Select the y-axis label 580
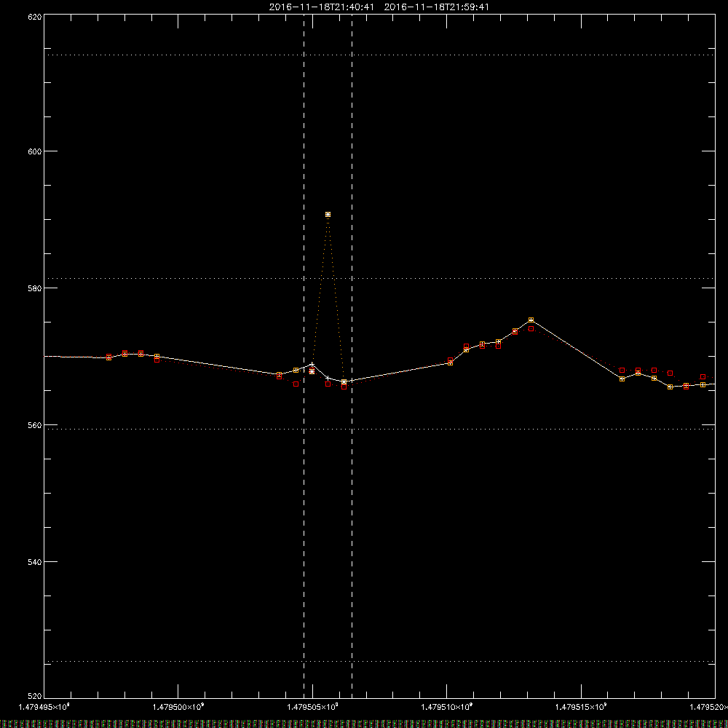 point(35,288)
